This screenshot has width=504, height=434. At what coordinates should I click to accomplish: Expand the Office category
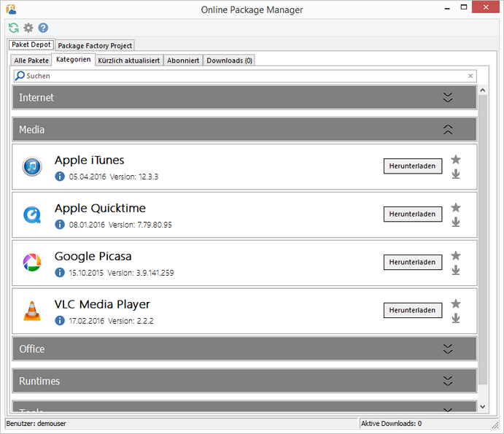pyautogui.click(x=448, y=349)
